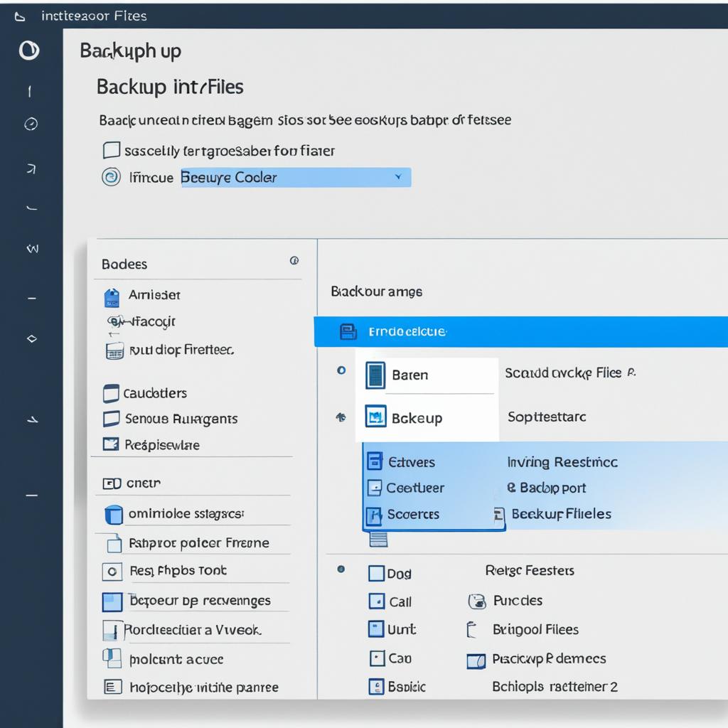728x728 pixels.
Task: Click the folder icon beside Pacicwp P demecs
Action: 476,660
